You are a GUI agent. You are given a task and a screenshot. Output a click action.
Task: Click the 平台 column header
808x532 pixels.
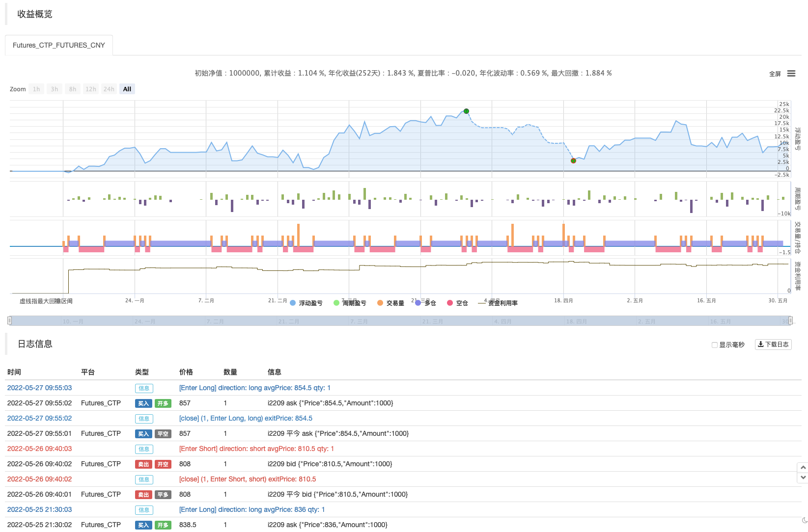(x=88, y=372)
